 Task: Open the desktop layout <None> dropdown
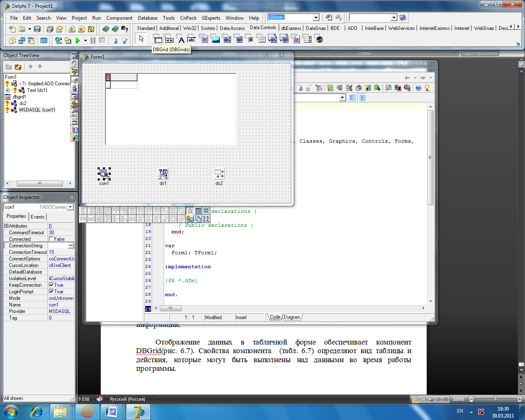(316, 18)
